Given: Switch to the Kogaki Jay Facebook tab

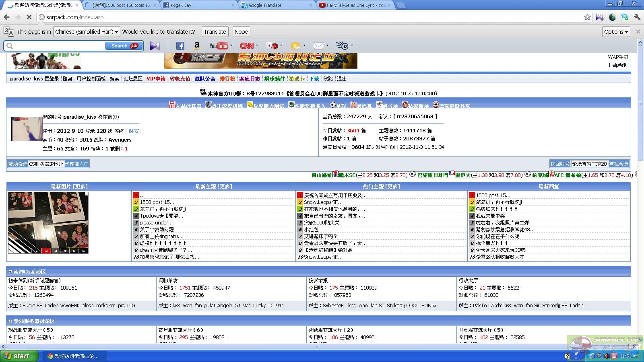Looking at the screenshot, I should tap(197, 5).
